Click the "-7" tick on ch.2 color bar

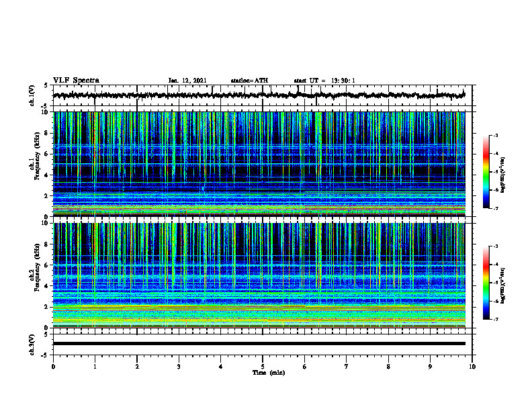click(495, 319)
